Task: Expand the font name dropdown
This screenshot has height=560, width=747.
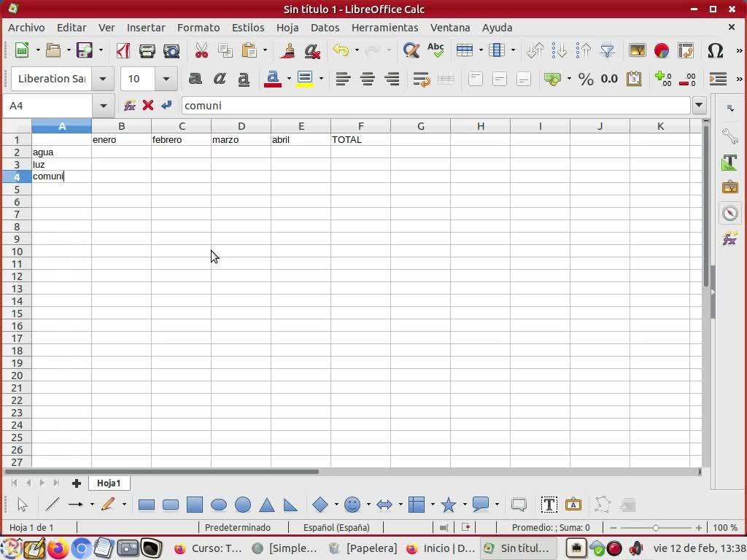Action: coord(102,79)
